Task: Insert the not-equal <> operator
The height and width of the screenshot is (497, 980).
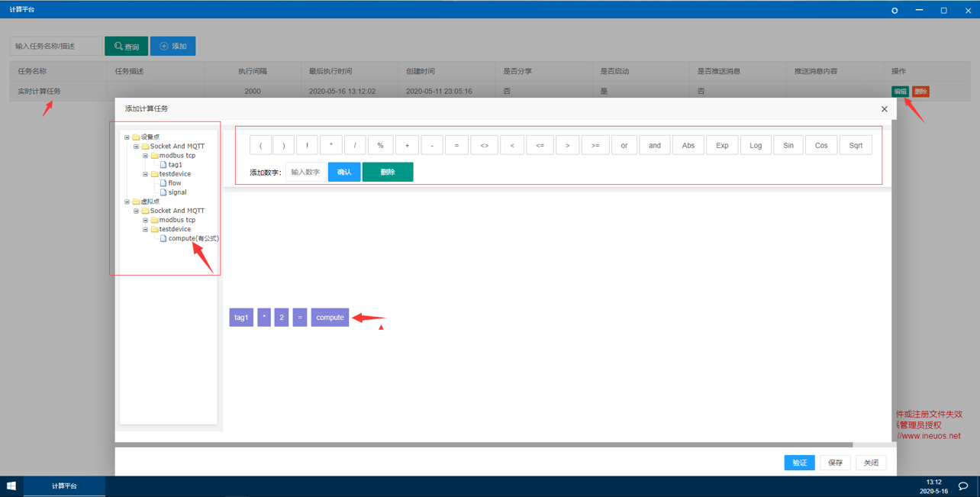Action: (x=484, y=145)
